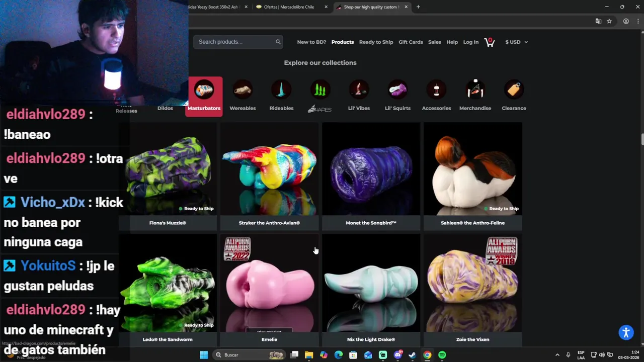Open the Ready to Ship menu item
This screenshot has width=644, height=362.
(376, 42)
